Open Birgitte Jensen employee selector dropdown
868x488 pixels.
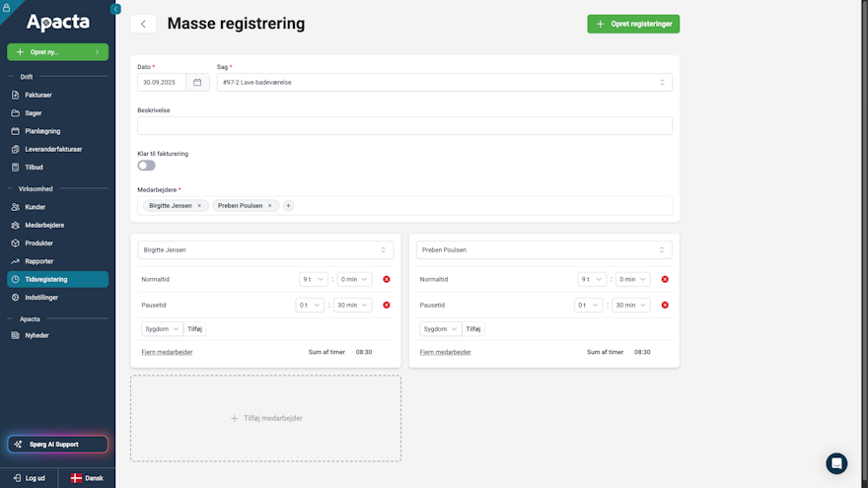(264, 250)
